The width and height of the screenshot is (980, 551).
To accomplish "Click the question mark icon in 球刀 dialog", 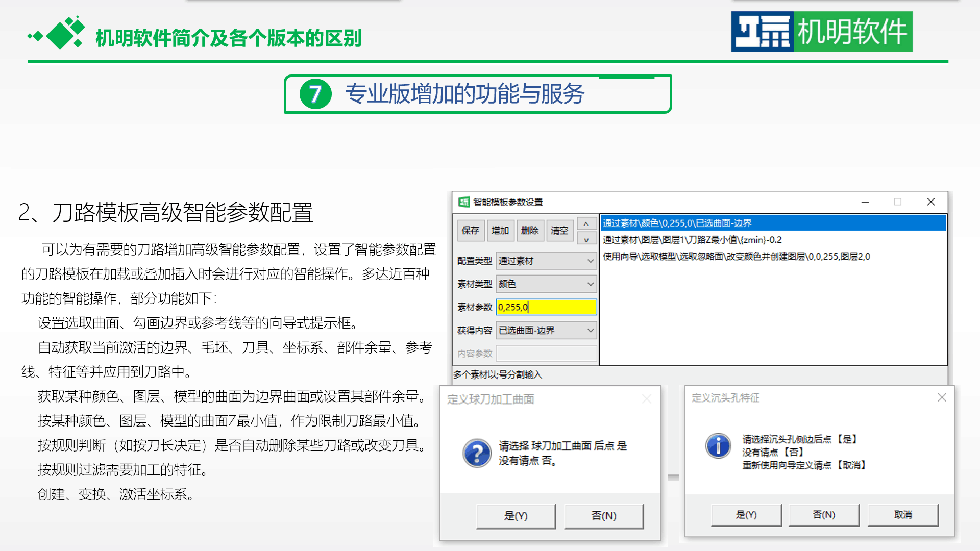I will [477, 453].
